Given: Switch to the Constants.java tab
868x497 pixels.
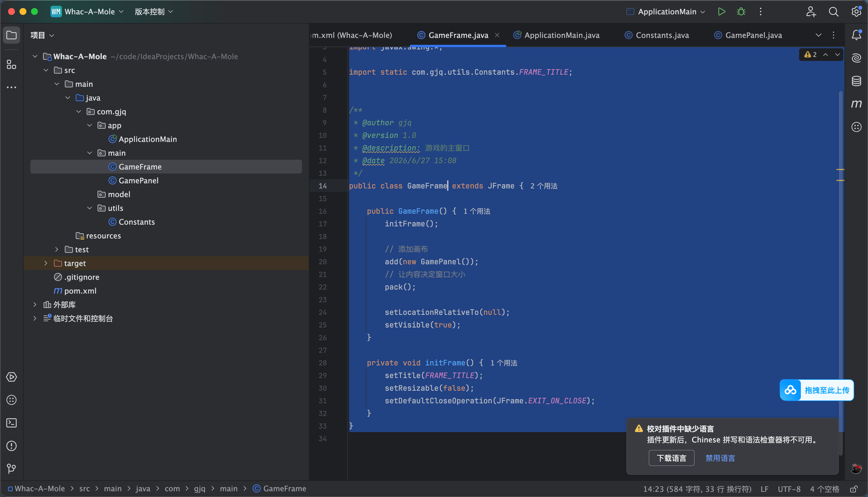Looking at the screenshot, I should point(657,35).
